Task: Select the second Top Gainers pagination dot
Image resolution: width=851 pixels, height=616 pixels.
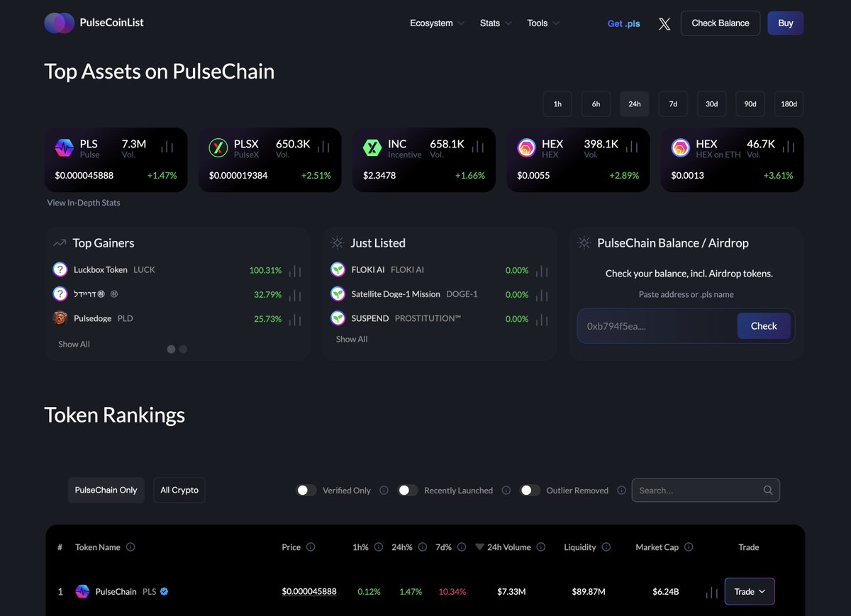Action: tap(183, 349)
